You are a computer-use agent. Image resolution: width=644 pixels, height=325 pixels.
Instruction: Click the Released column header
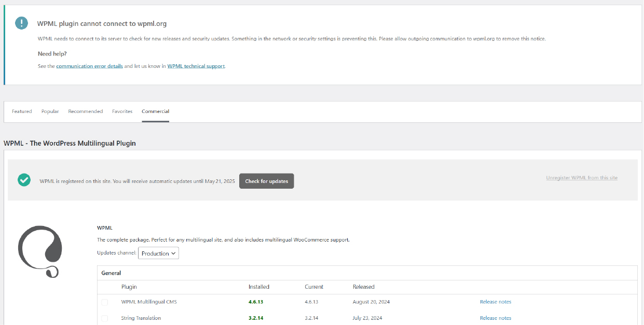tap(364, 287)
